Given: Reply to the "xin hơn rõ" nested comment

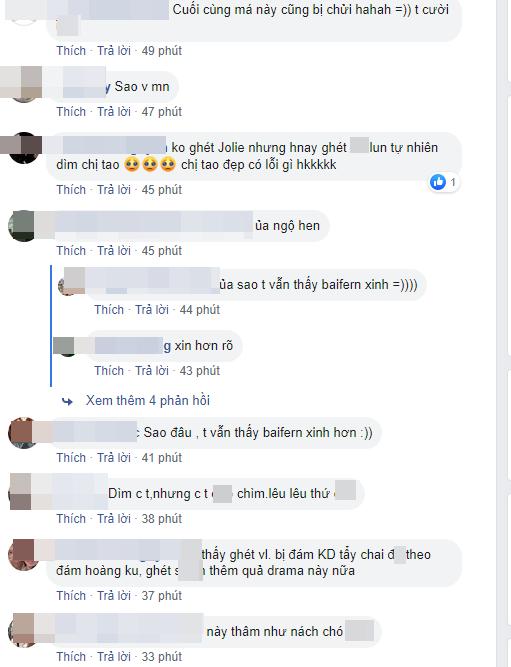Looking at the screenshot, I should click(x=152, y=371).
